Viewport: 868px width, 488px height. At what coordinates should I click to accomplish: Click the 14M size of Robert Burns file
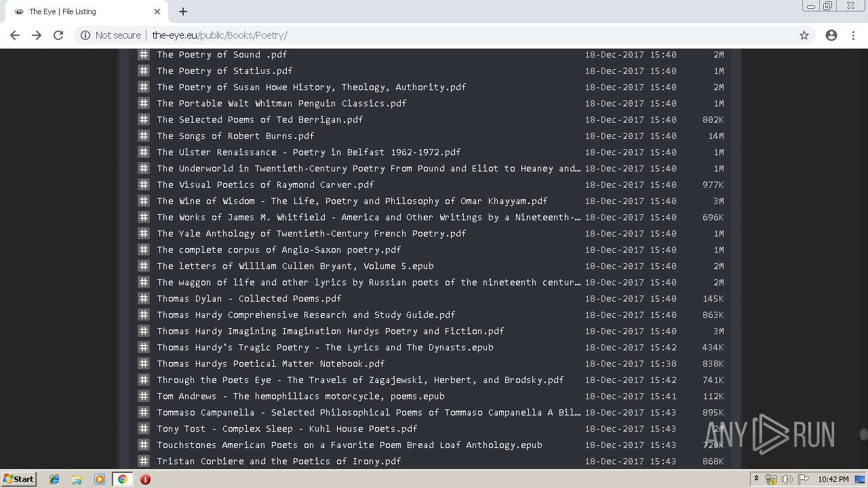pos(715,136)
